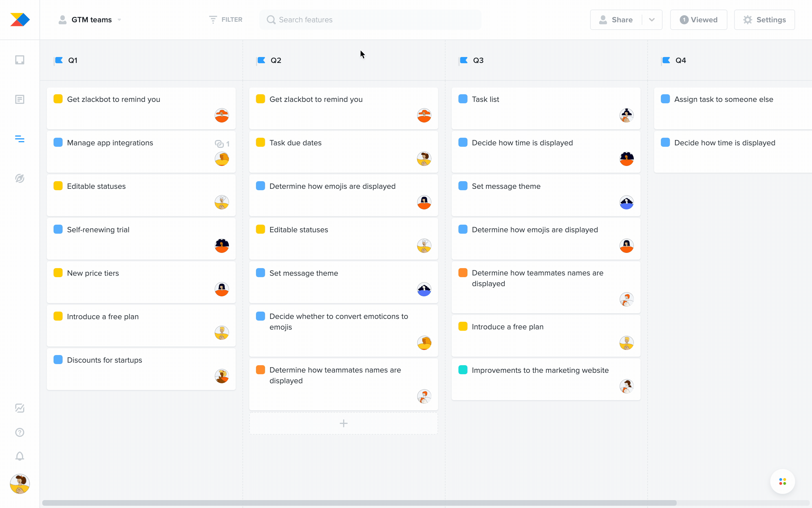This screenshot has height=508, width=812.
Task: Open Q4 card "Decide how time is displayed"
Action: (733, 152)
